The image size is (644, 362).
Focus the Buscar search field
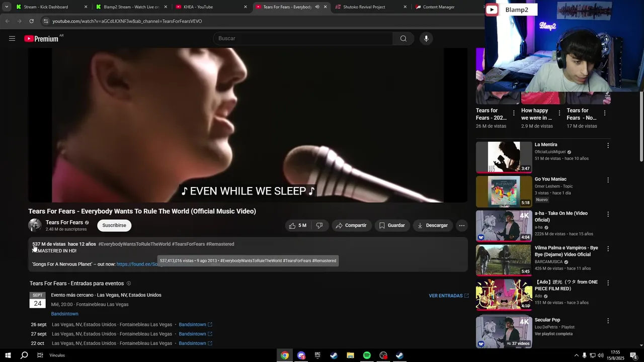point(303,39)
